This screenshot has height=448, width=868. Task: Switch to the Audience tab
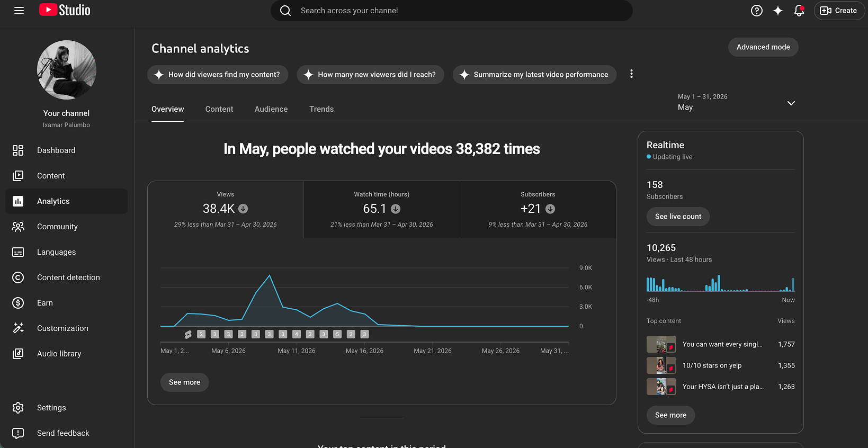click(271, 109)
